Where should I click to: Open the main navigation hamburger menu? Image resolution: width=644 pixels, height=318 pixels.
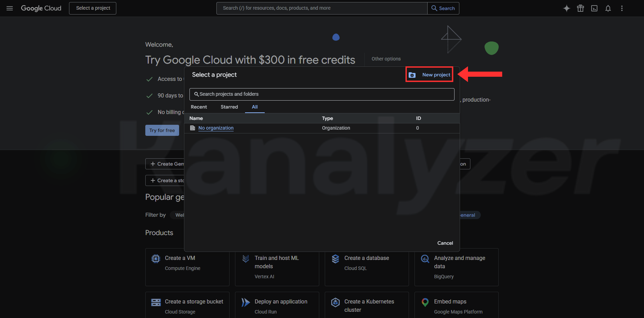pyautogui.click(x=10, y=8)
